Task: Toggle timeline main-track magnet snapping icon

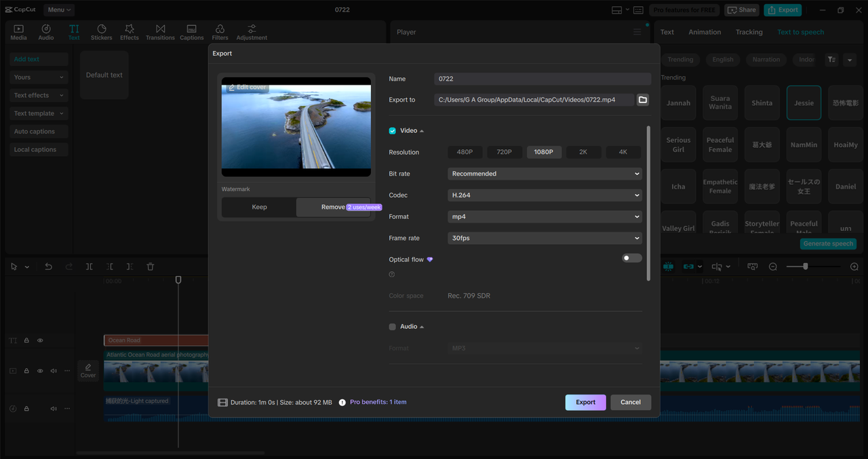Action: tap(669, 267)
